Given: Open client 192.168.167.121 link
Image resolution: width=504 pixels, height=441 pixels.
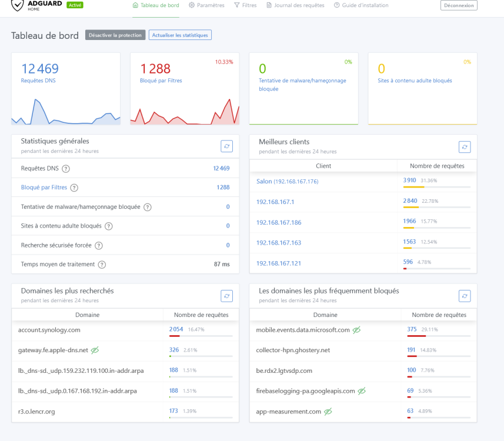Looking at the screenshot, I should pos(279,263).
